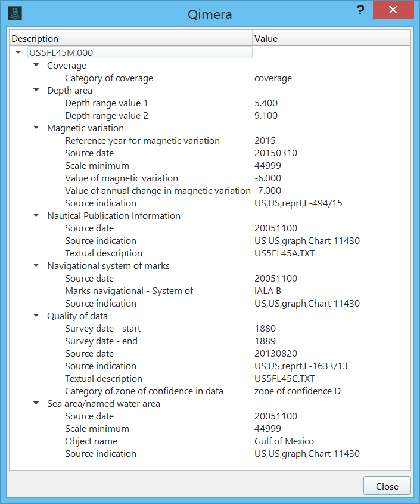Viewport: 420px width, 504px height.
Task: Collapse Nautical Publication Information section
Action: [36, 215]
